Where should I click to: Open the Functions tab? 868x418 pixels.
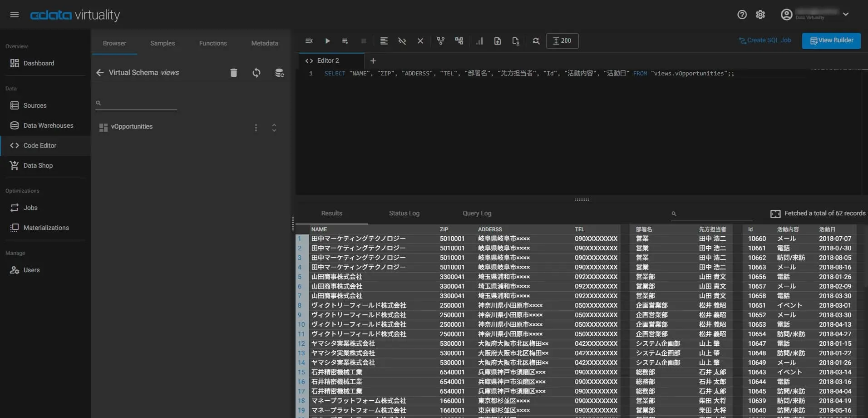212,43
